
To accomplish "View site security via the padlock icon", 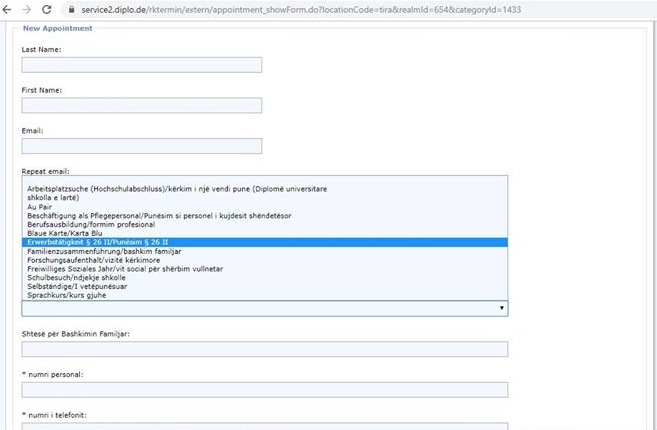I will (71, 9).
